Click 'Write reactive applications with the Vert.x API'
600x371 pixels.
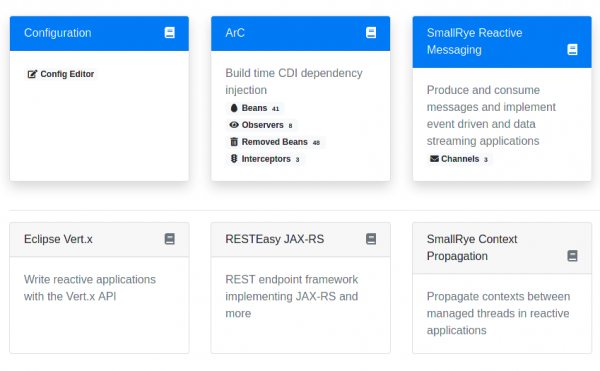point(90,288)
